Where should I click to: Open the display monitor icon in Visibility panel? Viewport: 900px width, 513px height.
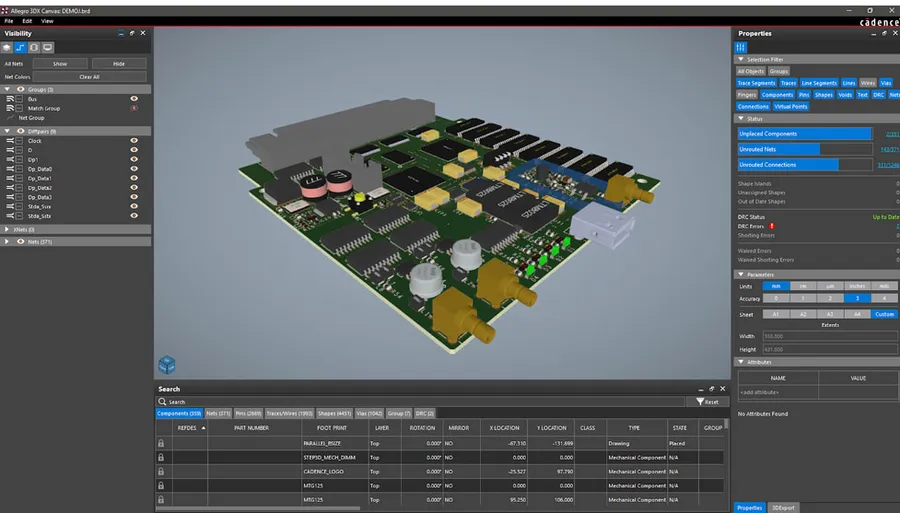point(48,48)
